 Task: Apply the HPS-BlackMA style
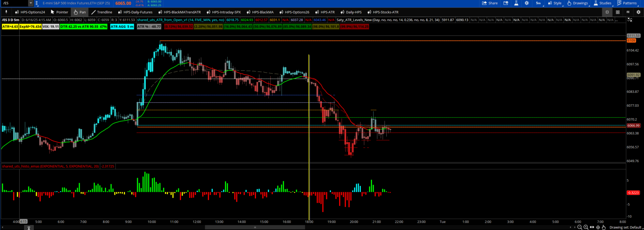(260, 12)
